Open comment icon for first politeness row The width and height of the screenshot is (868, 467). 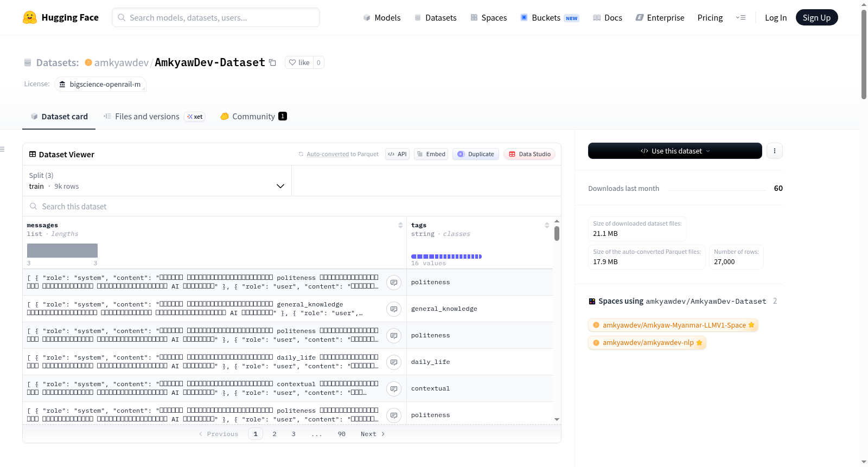(x=394, y=282)
